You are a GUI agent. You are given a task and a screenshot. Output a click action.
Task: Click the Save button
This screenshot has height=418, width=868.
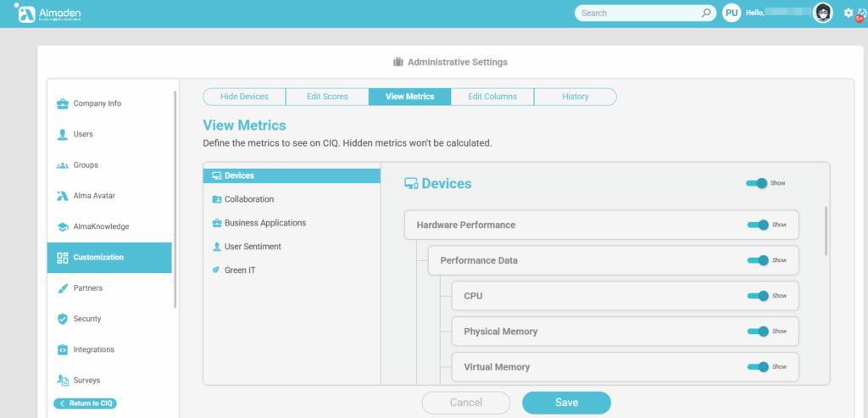coord(566,403)
